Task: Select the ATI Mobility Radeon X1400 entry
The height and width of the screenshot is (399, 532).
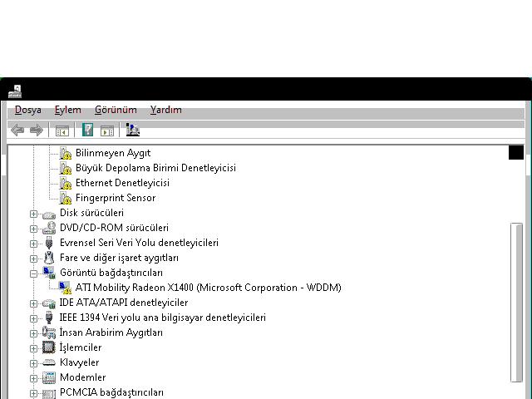Action: [x=209, y=288]
